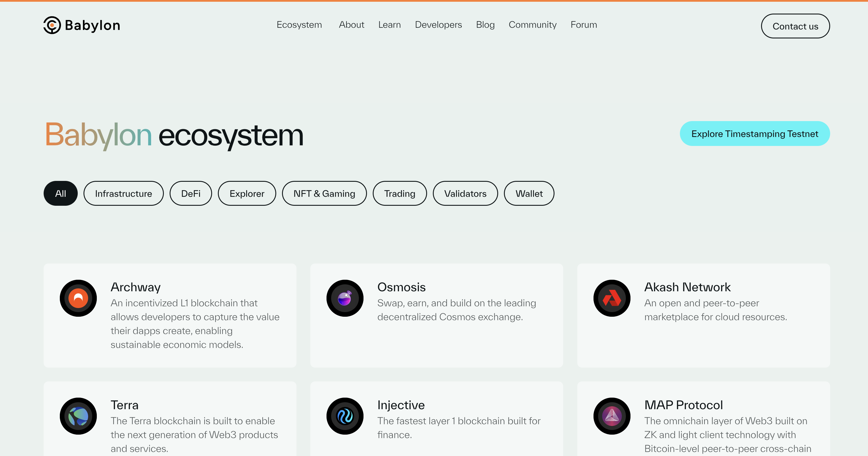The width and height of the screenshot is (868, 456).
Task: Open the About nav item
Action: [351, 25]
